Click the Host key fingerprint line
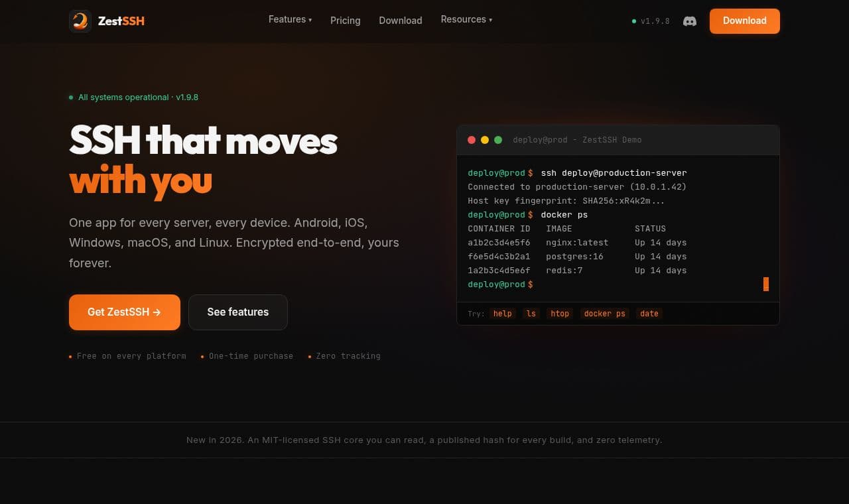Screen dimensions: 849x504 pyautogui.click(x=566, y=201)
